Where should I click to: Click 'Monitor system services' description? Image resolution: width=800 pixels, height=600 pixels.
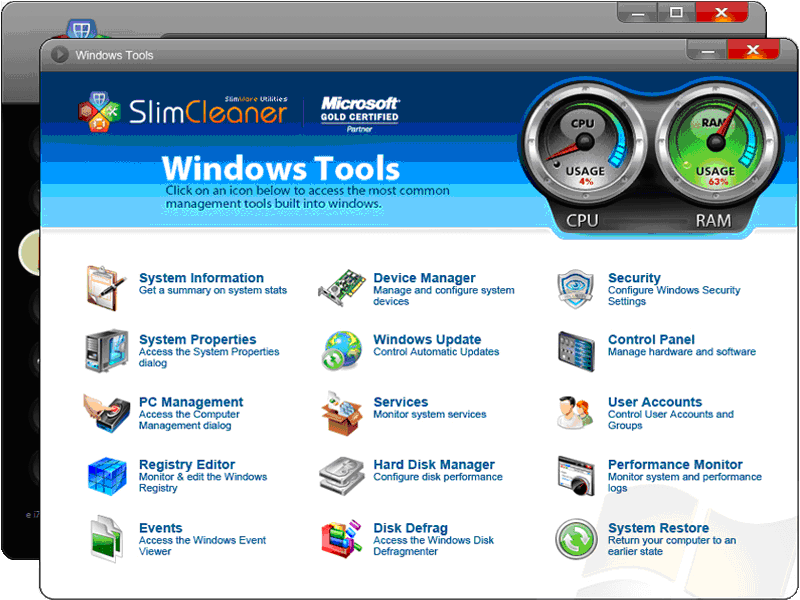coord(430,414)
